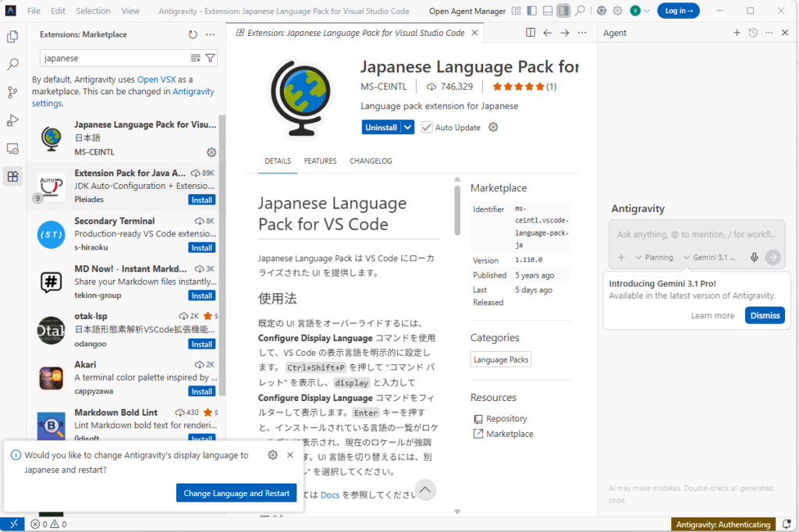Split the editor to the right

(x=531, y=33)
